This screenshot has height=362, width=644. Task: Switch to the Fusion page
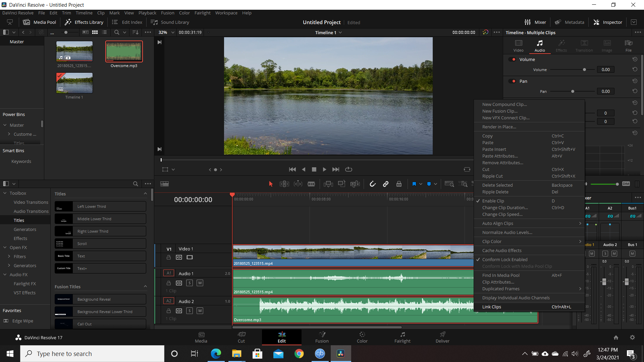pos(322,337)
